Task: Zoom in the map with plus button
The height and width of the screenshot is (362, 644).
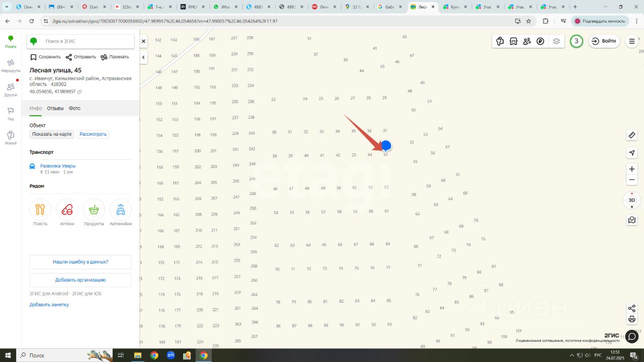Action: pyautogui.click(x=632, y=169)
